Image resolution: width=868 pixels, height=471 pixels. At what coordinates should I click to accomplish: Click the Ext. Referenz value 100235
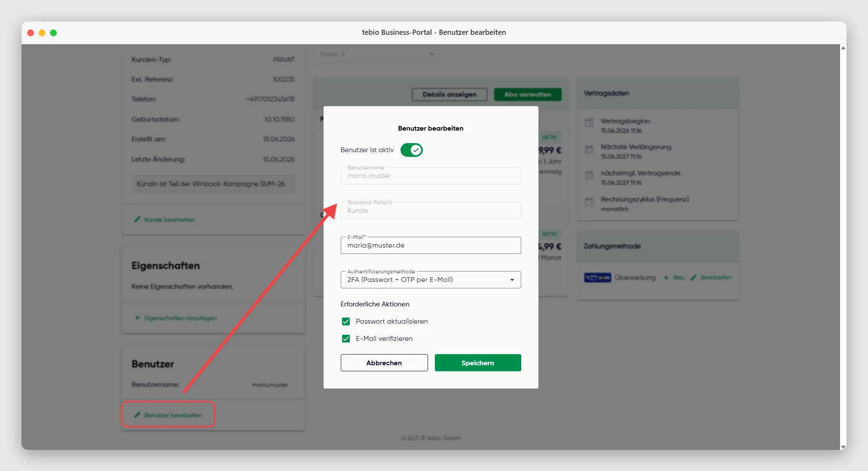pos(284,80)
